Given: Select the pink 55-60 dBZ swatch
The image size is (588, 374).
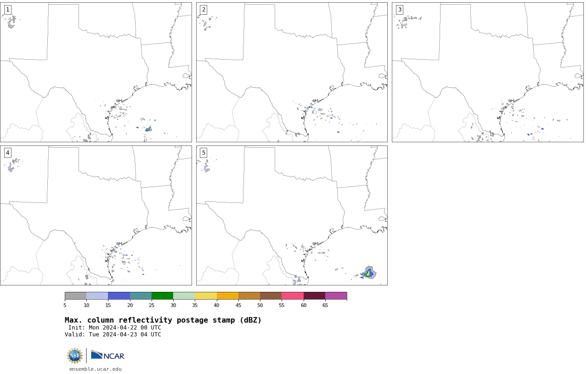Looking at the screenshot, I should (x=293, y=296).
